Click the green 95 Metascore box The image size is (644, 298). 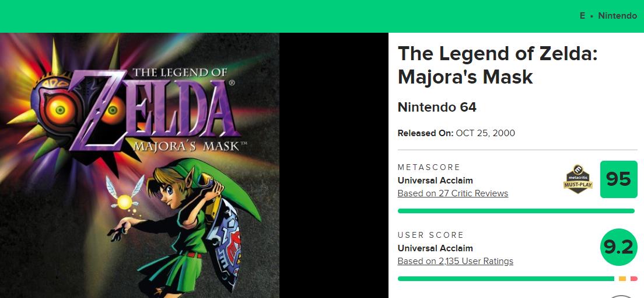click(618, 179)
